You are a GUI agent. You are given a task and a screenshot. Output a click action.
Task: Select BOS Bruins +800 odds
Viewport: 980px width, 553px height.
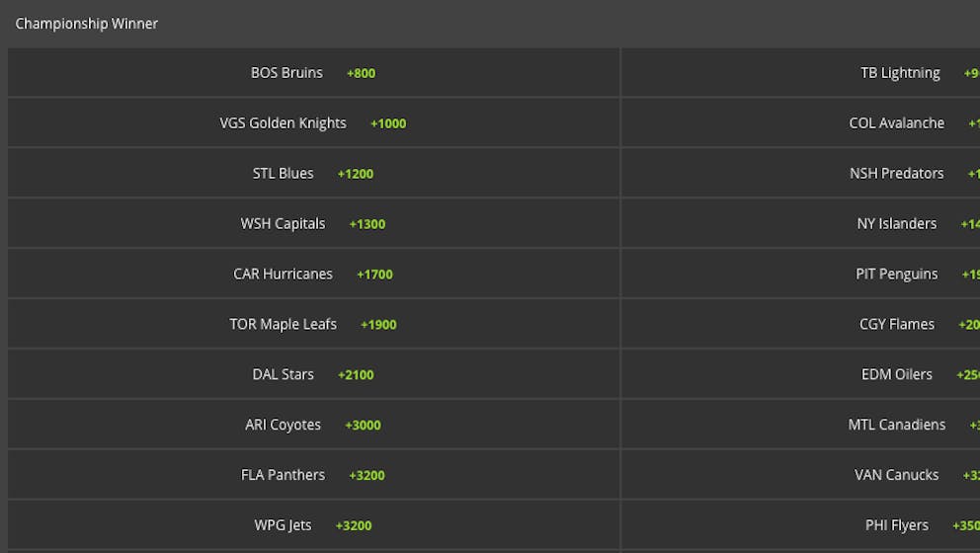point(313,73)
